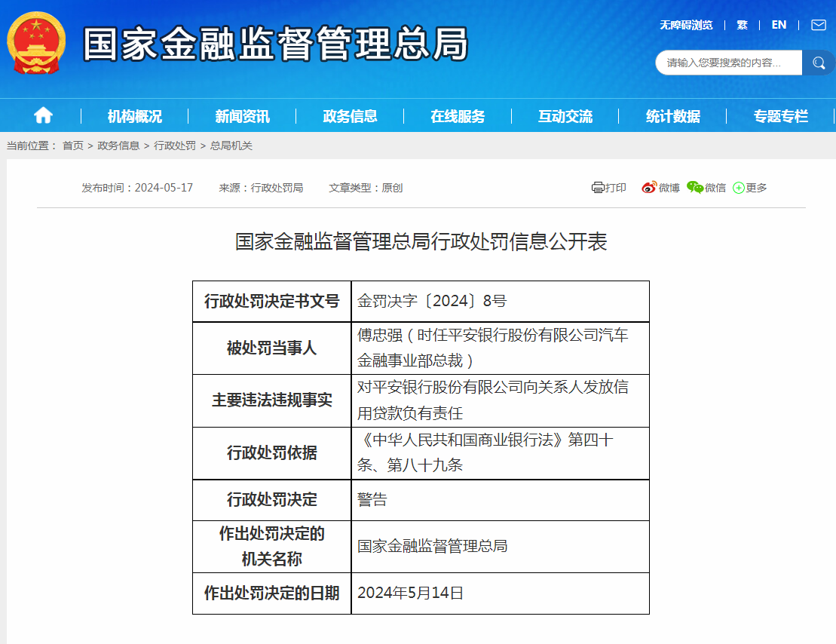Click the green plus more-sharing icon
Viewport: 836px width, 644px height.
739,188
